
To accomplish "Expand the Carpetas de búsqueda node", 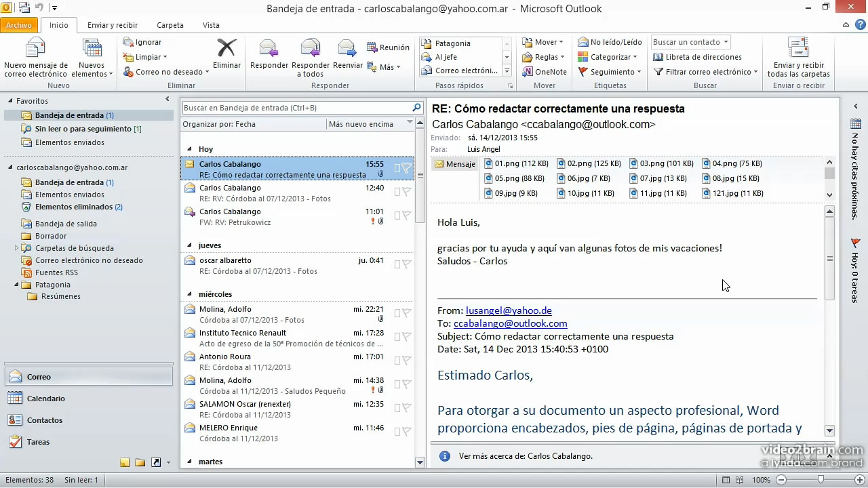I will click(x=17, y=248).
